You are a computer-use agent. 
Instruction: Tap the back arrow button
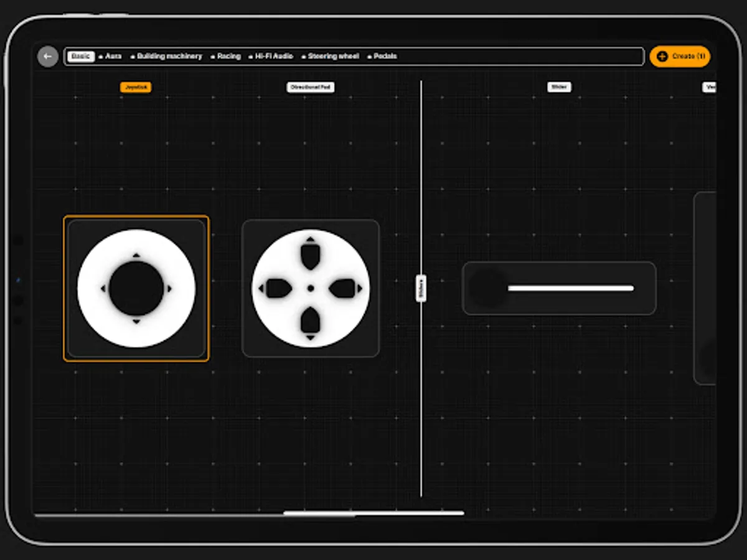coord(47,56)
